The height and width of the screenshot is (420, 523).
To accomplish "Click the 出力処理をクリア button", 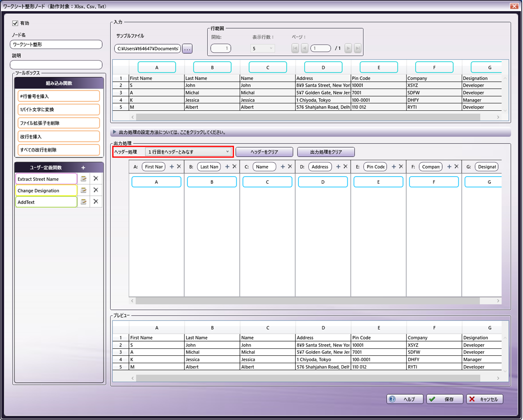I will click(326, 152).
